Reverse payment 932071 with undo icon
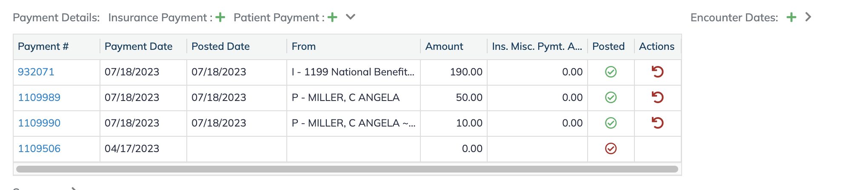This screenshot has width=868, height=190. click(657, 72)
